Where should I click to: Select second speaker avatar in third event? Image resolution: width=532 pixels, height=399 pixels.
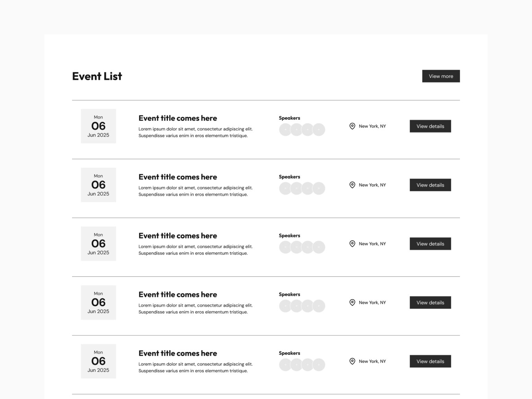pyautogui.click(x=296, y=247)
